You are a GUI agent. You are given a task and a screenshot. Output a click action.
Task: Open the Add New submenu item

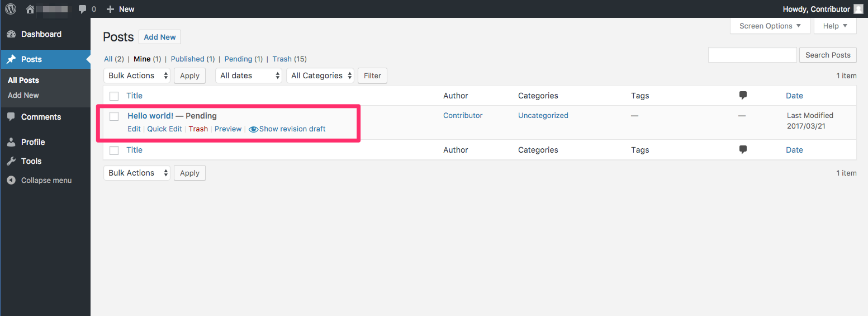pyautogui.click(x=23, y=95)
